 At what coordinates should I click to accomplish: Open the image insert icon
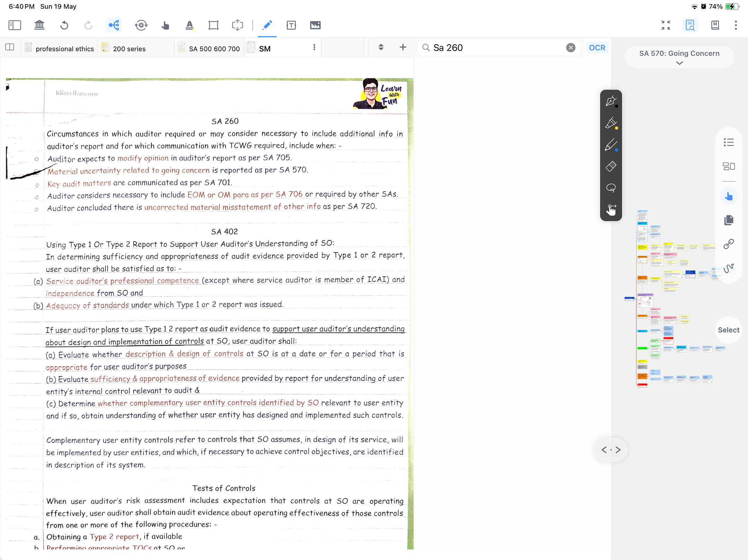click(x=315, y=25)
